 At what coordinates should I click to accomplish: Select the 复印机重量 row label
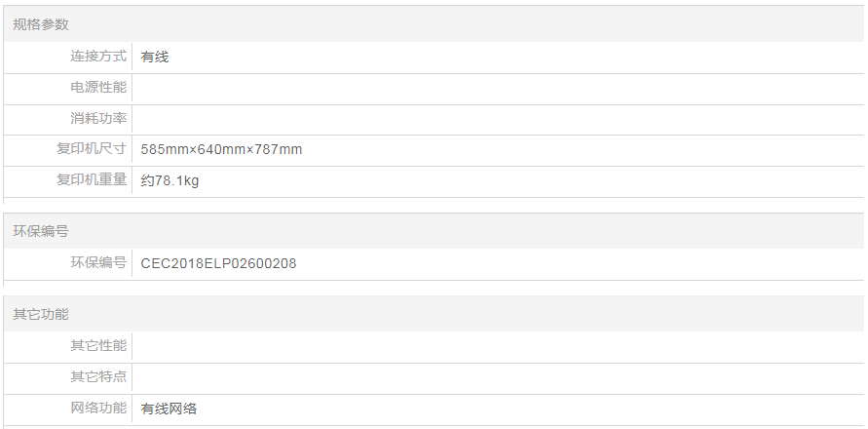(x=91, y=180)
